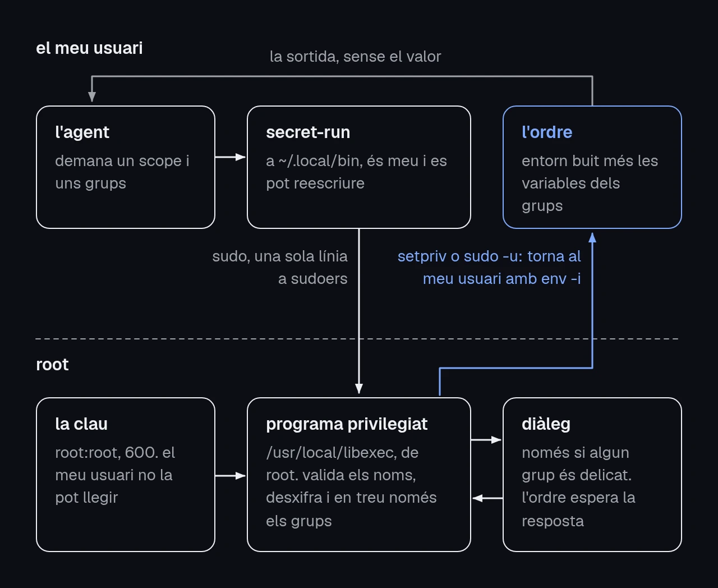This screenshot has width=718, height=588.
Task: Select the label "la sortida, sense el valor"
Action: point(356,57)
